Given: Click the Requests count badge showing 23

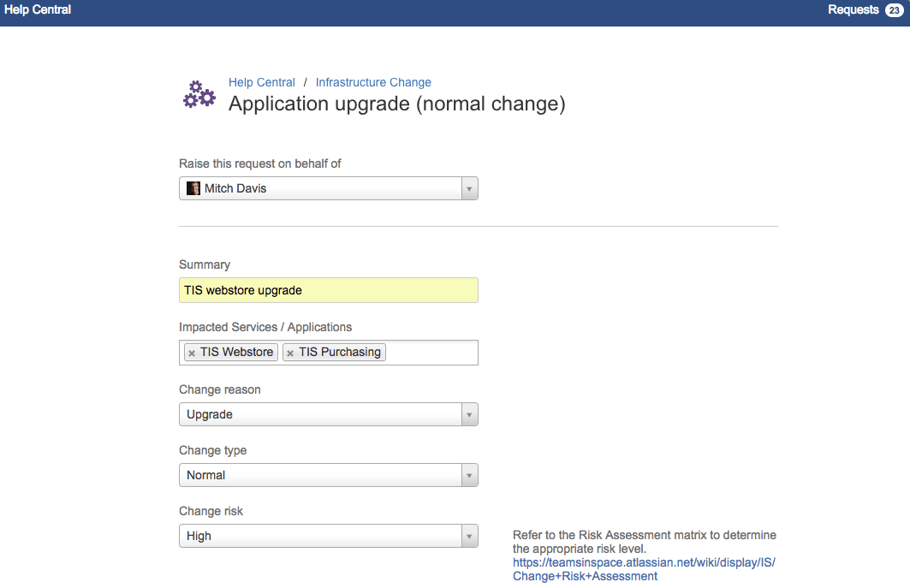Looking at the screenshot, I should pyautogui.click(x=894, y=10).
